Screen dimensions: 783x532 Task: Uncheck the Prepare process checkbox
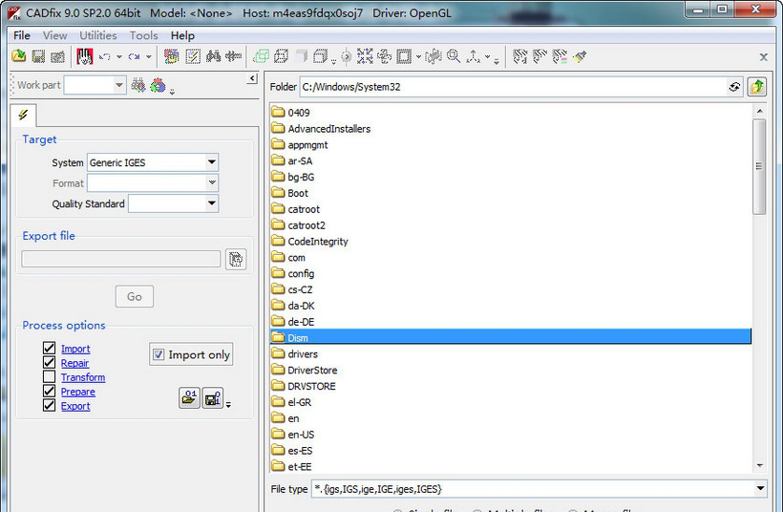coord(49,391)
